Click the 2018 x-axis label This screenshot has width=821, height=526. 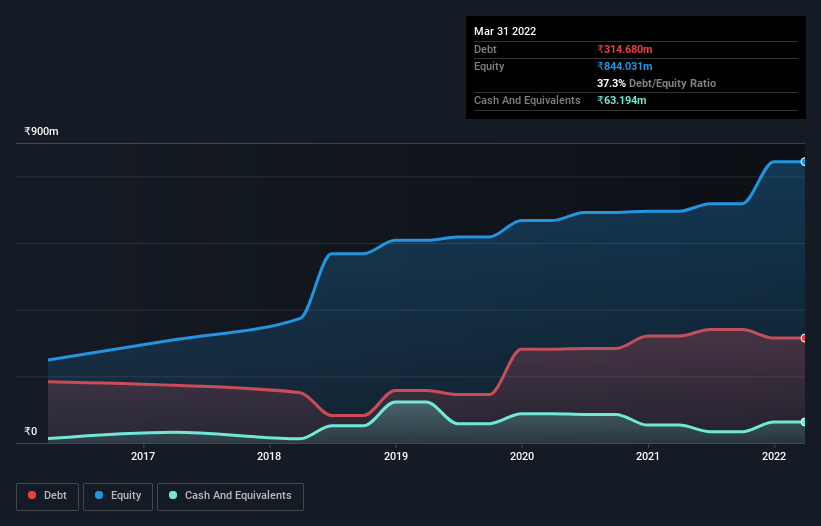point(269,456)
